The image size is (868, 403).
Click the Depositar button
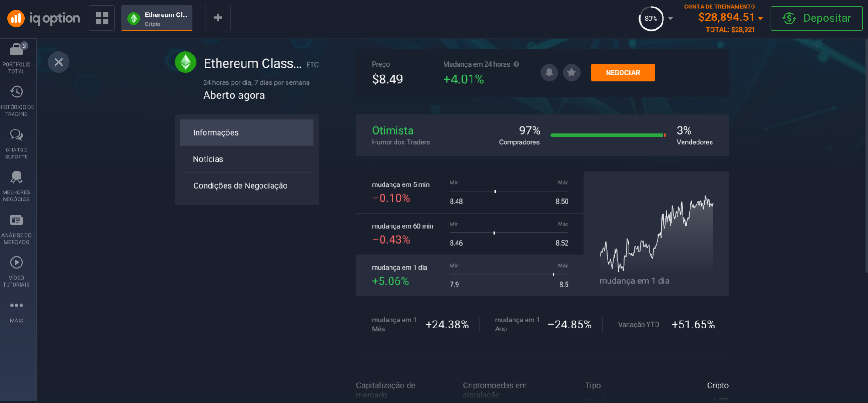pos(816,18)
